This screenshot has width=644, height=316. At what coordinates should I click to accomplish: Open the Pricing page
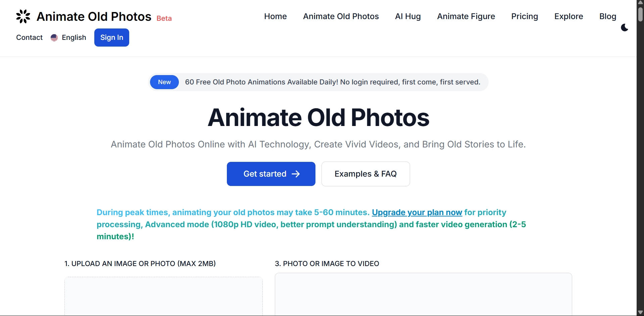tap(525, 16)
